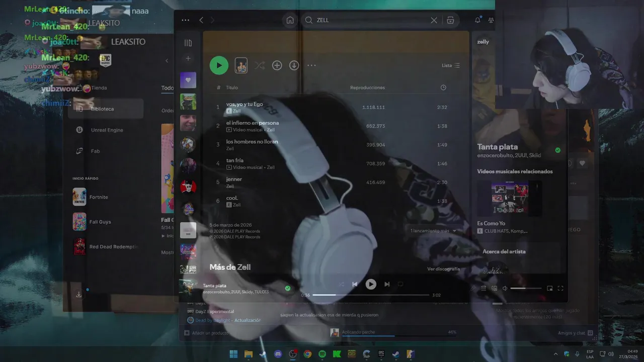Screen dimensions: 644x362
Task: Clear the ZELL search with the X icon
Action: pyautogui.click(x=434, y=20)
